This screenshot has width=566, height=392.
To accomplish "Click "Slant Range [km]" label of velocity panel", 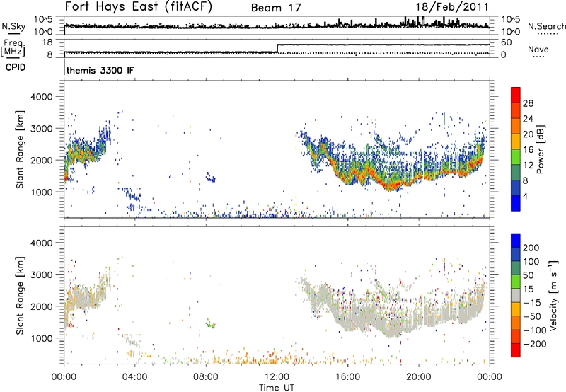I will pos(20,296).
